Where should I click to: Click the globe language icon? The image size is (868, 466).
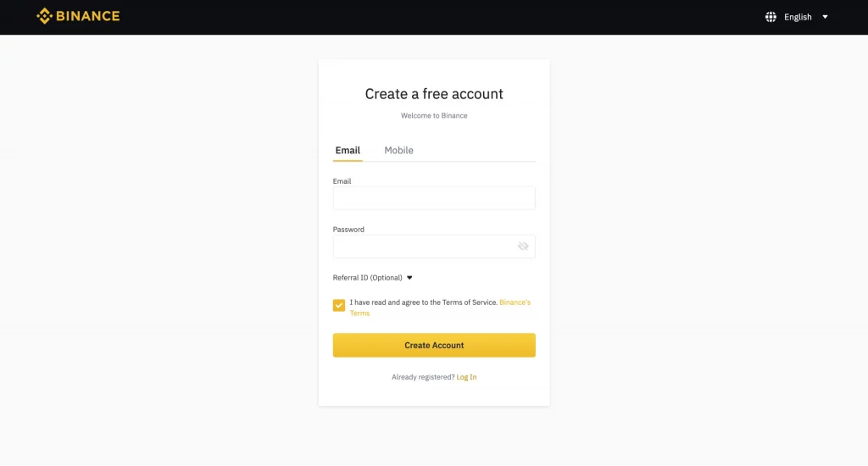click(x=771, y=17)
